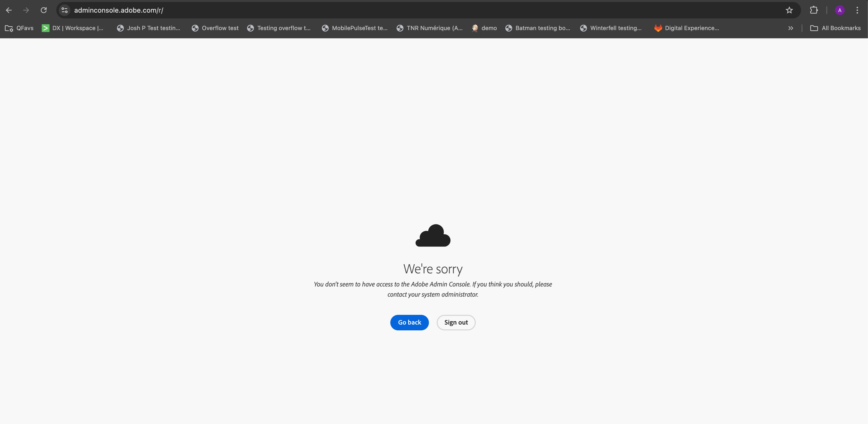Open the Extensions puzzle icon
The image size is (868, 424).
pyautogui.click(x=814, y=10)
